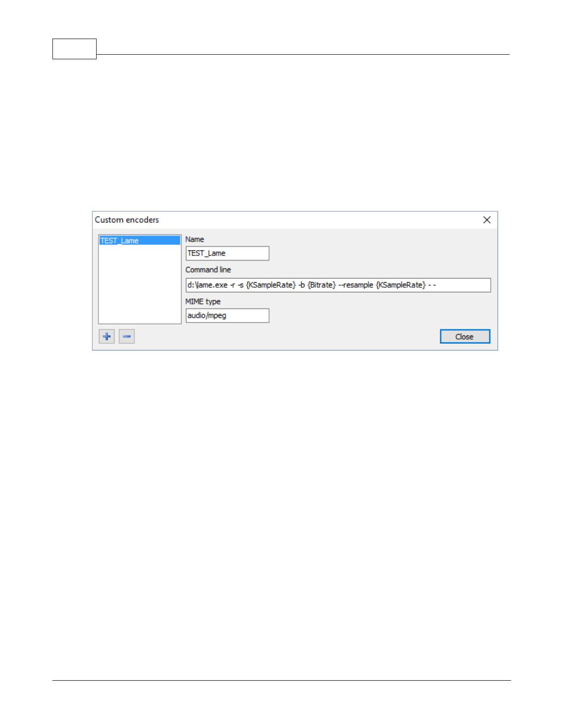Click the Command line label
This screenshot has height=728, width=563.
click(208, 270)
